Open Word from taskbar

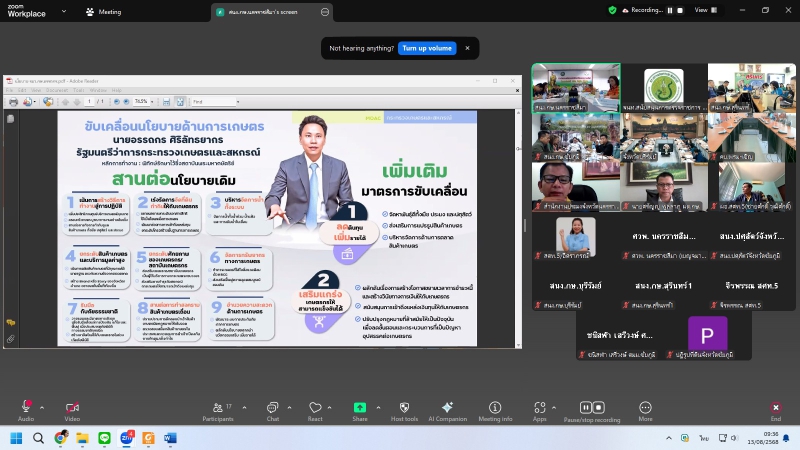coord(170,438)
